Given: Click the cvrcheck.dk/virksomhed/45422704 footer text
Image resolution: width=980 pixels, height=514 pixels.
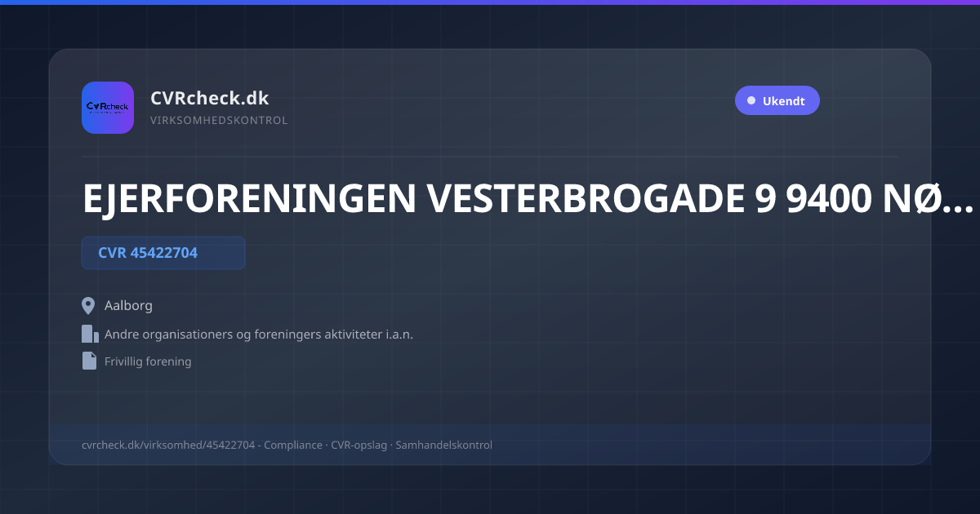Looking at the screenshot, I should (x=287, y=445).
